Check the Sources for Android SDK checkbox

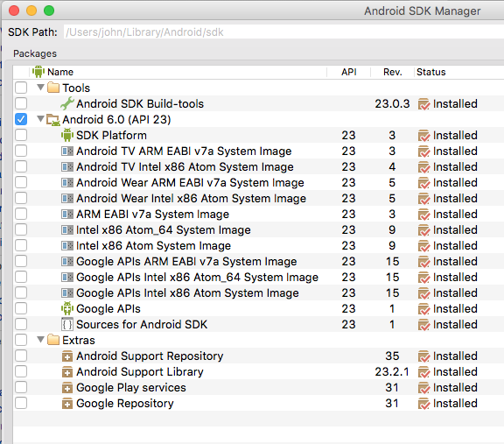point(21,324)
